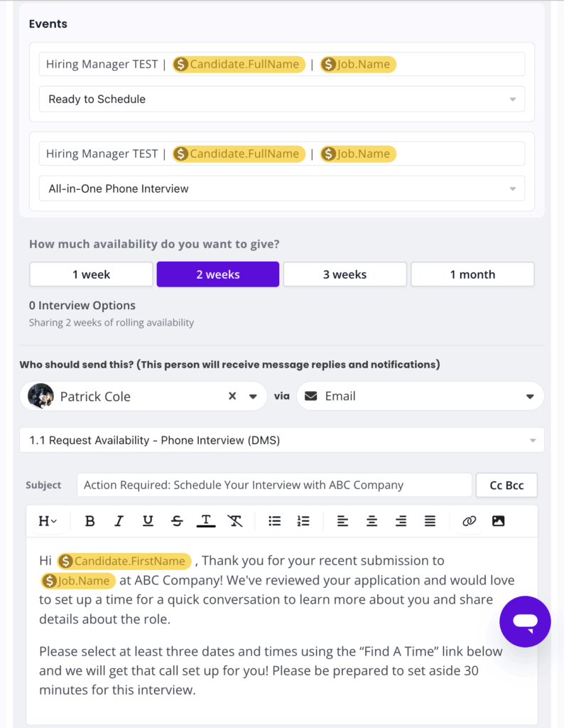Image resolution: width=564 pixels, height=728 pixels.
Task: Insert an image into the email body
Action: (498, 521)
